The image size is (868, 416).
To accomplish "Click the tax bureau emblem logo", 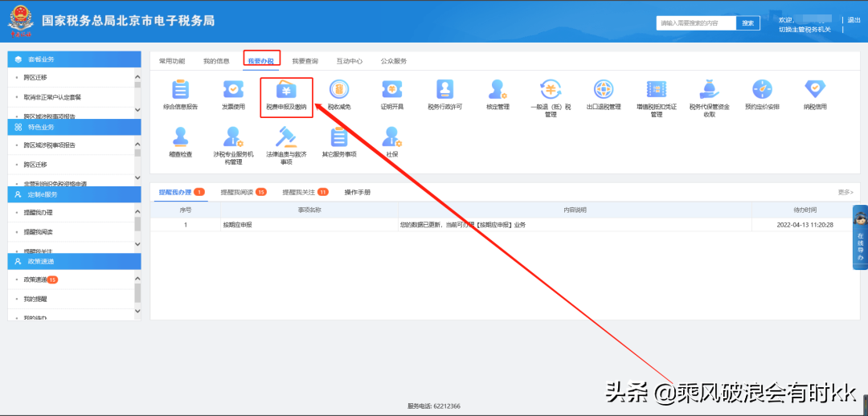I will tap(20, 22).
